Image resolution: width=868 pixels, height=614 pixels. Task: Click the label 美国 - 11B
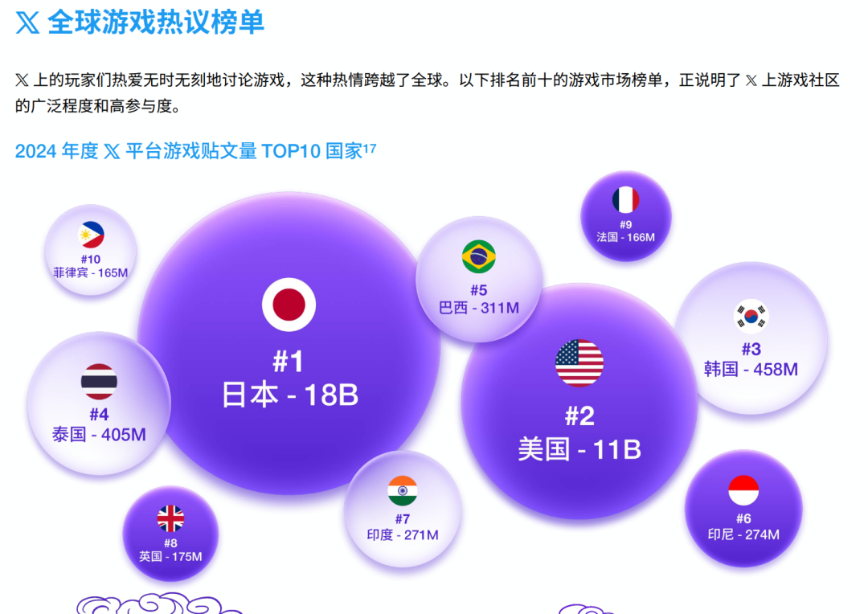[x=579, y=449]
